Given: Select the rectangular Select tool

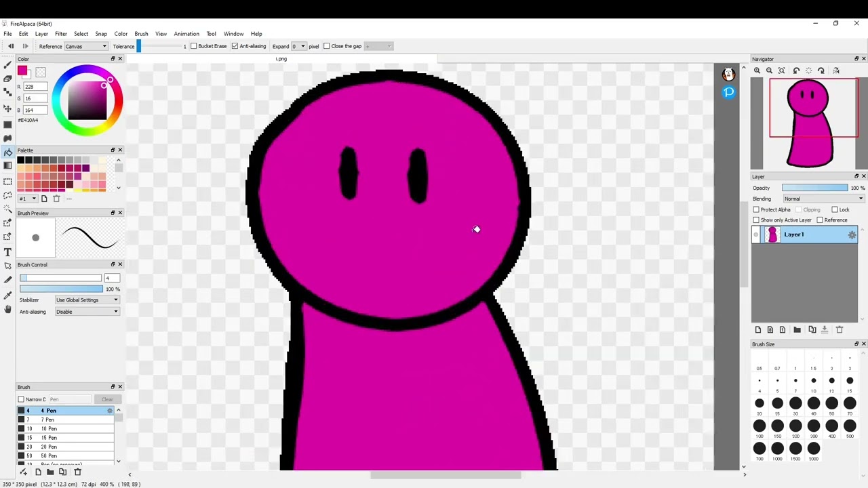Looking at the screenshot, I should coord(7,181).
